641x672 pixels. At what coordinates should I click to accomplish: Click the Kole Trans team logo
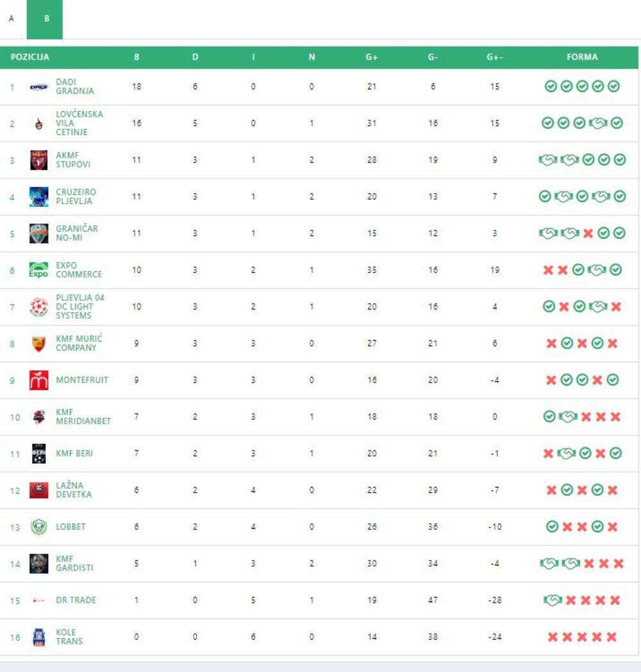point(38,637)
